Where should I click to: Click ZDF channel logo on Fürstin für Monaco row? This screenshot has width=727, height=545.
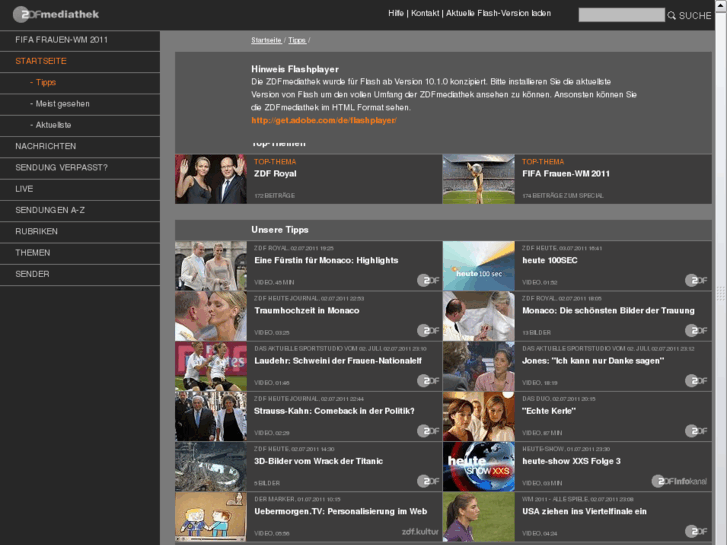[428, 280]
